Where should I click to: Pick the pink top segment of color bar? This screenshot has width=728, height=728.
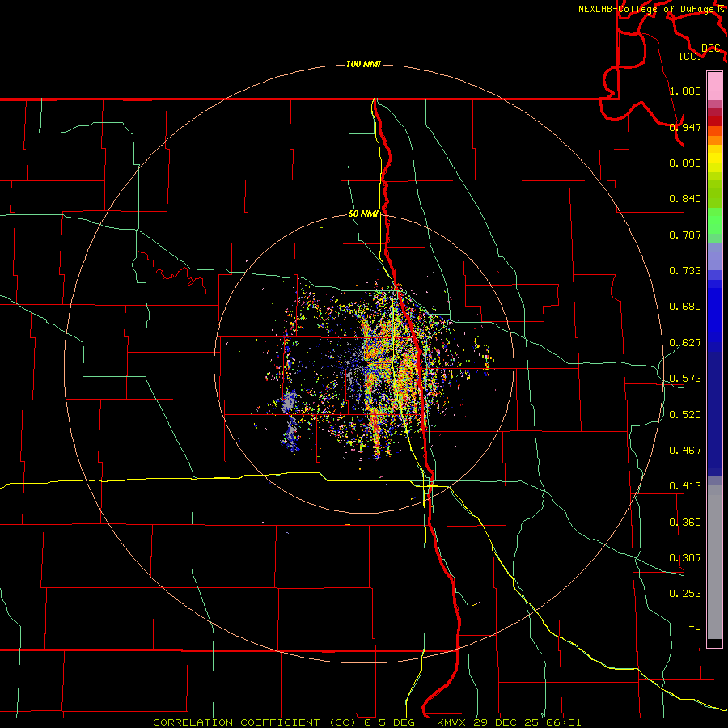(714, 86)
